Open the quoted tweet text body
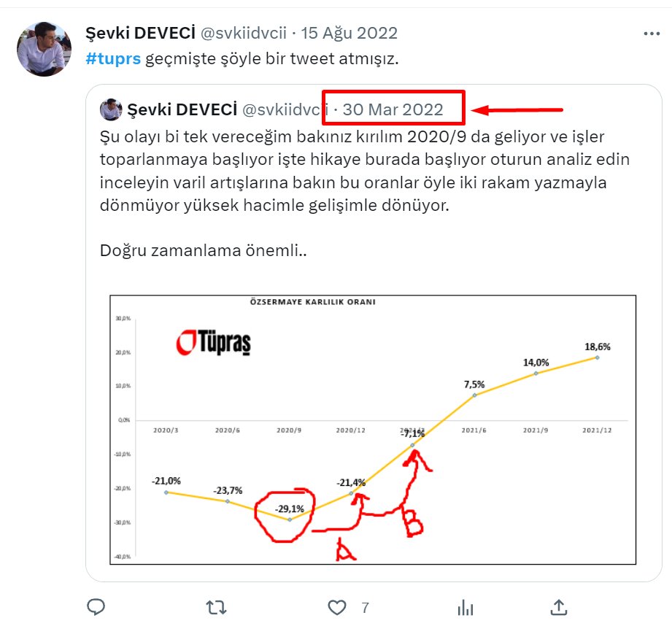 click(x=365, y=193)
